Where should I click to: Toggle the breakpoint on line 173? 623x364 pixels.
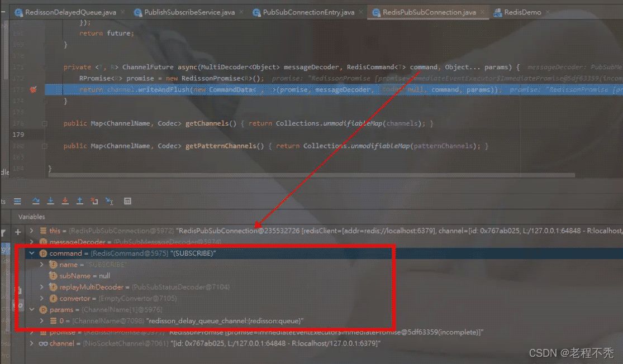(x=33, y=89)
